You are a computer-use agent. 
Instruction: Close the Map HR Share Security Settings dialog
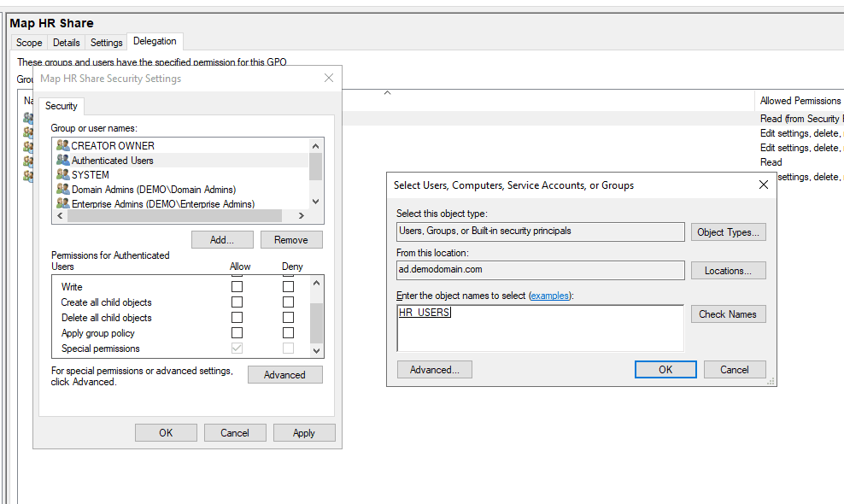point(329,79)
